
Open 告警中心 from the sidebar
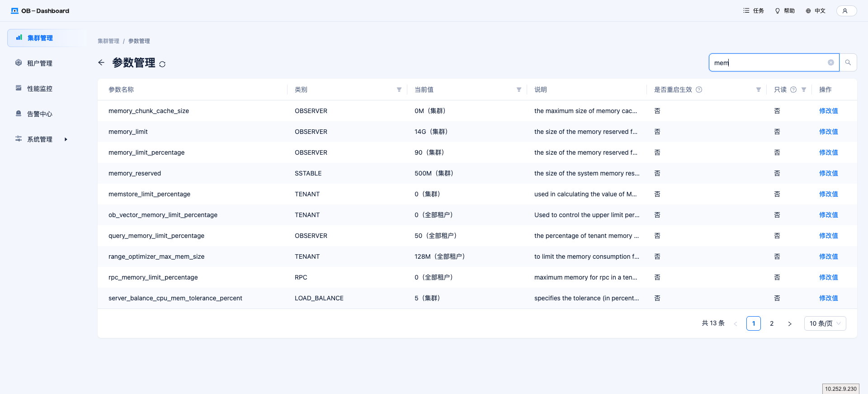[x=40, y=114]
